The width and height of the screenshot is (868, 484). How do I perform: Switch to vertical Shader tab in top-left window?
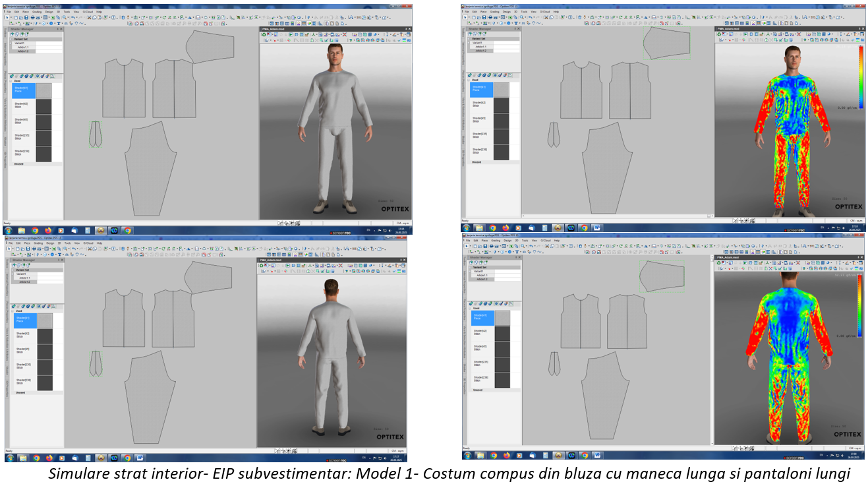tap(3, 141)
